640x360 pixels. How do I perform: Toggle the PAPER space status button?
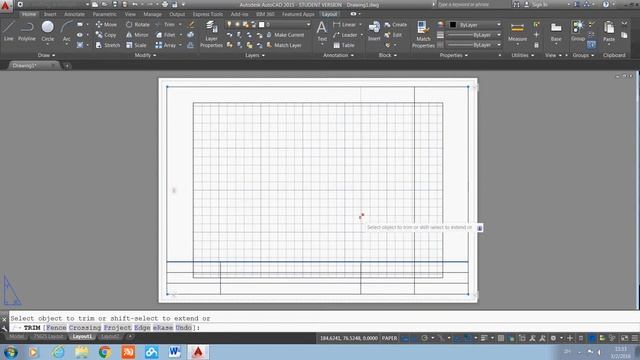tap(389, 338)
